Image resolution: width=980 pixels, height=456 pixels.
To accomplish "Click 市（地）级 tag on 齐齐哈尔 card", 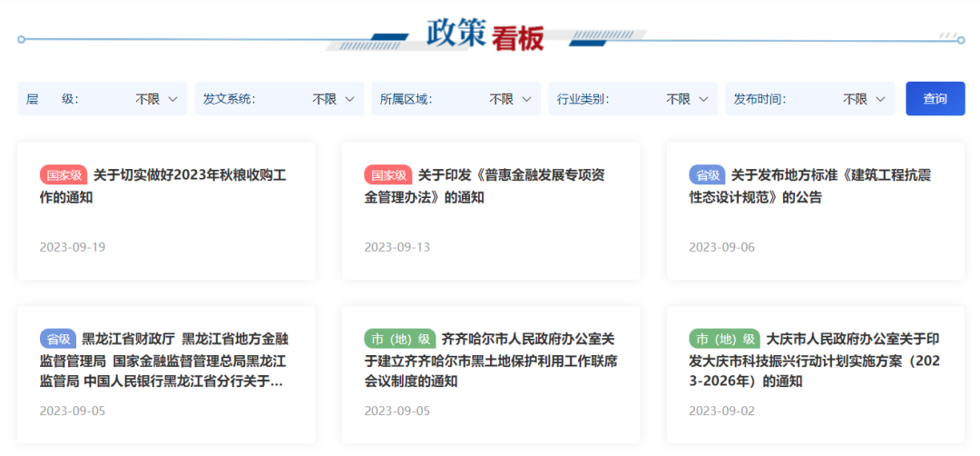I will (400, 339).
